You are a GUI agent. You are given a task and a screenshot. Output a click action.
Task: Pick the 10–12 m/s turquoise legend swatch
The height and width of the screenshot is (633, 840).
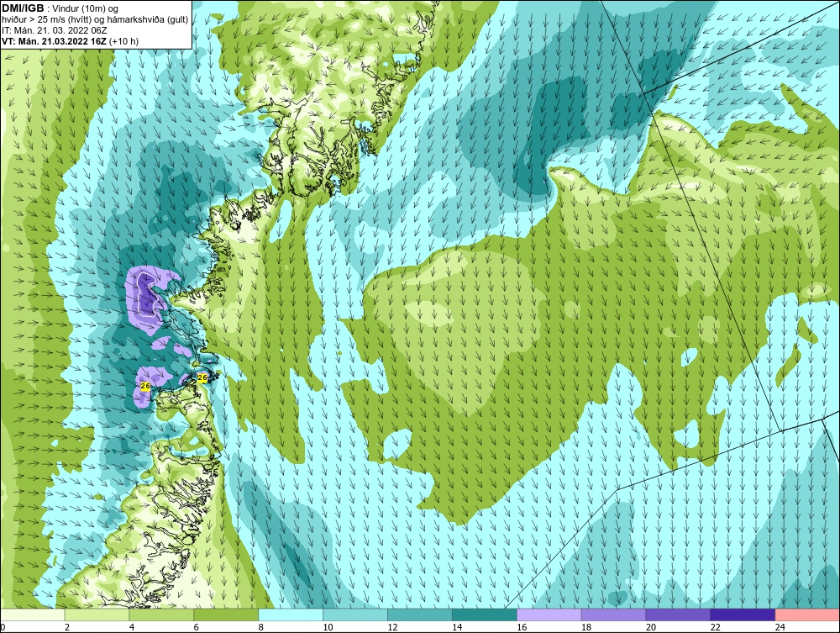(355, 615)
